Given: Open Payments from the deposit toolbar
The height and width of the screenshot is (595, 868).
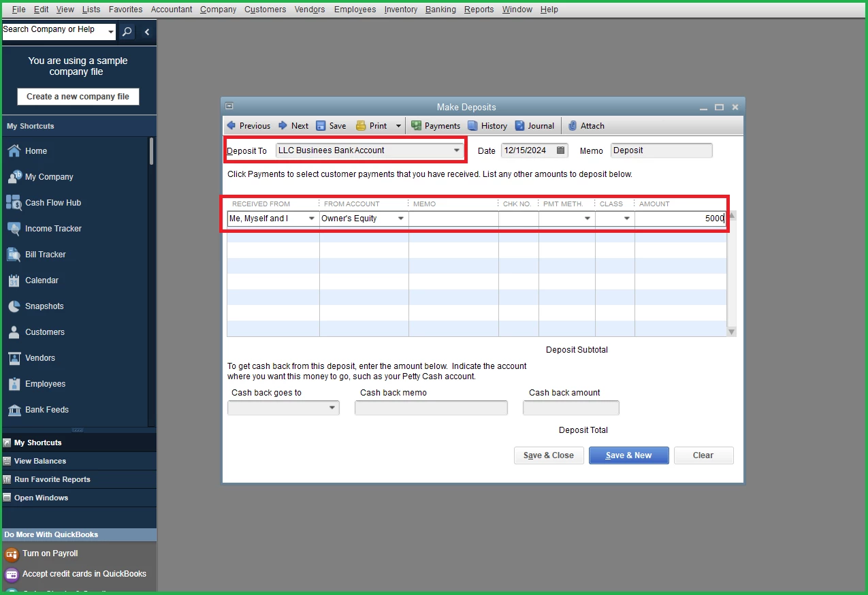Looking at the screenshot, I should 436,126.
